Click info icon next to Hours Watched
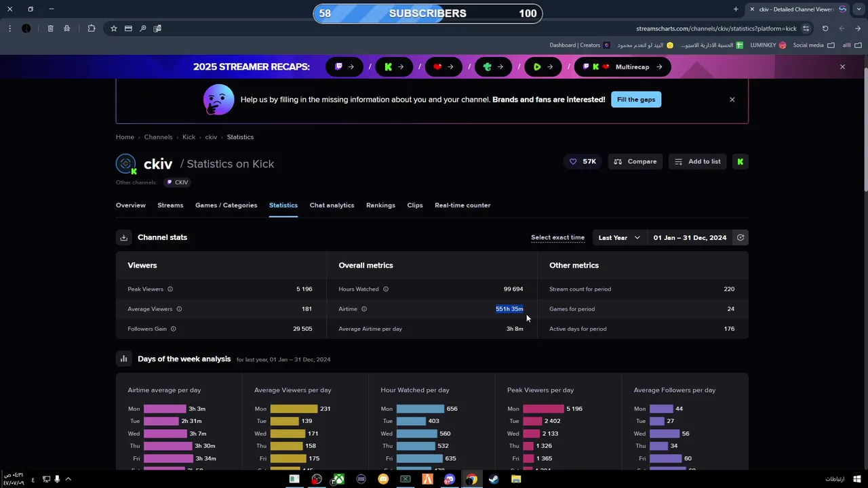This screenshot has width=868, height=488. (x=386, y=289)
